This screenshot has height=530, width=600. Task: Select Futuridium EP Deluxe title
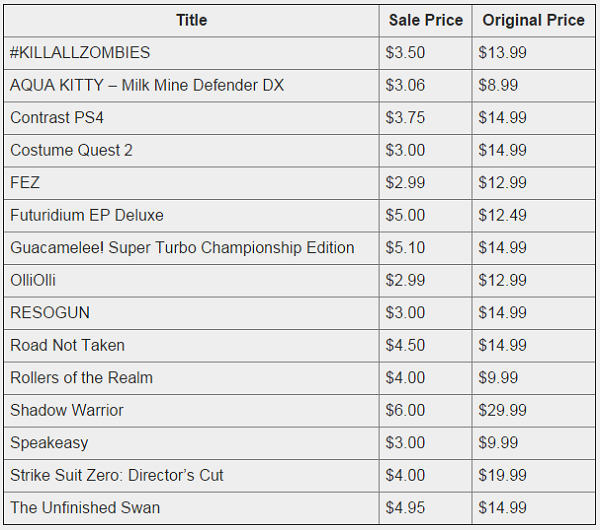(87, 215)
